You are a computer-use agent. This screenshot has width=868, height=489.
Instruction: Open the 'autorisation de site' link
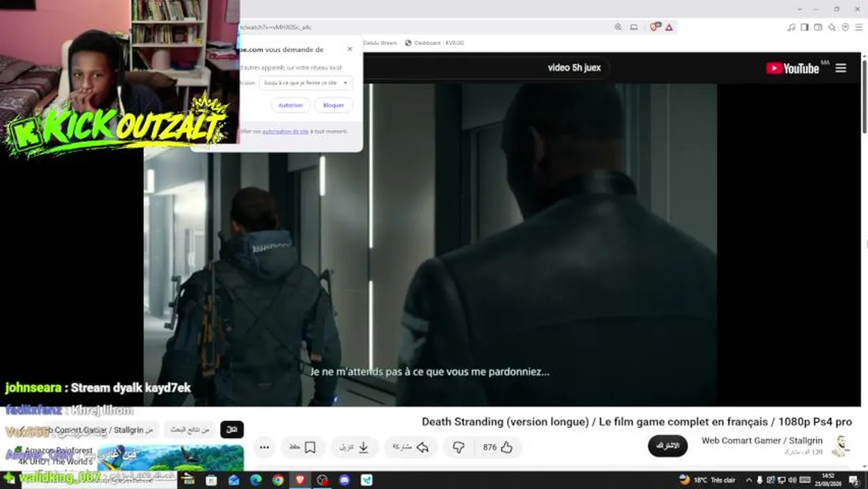[285, 131]
